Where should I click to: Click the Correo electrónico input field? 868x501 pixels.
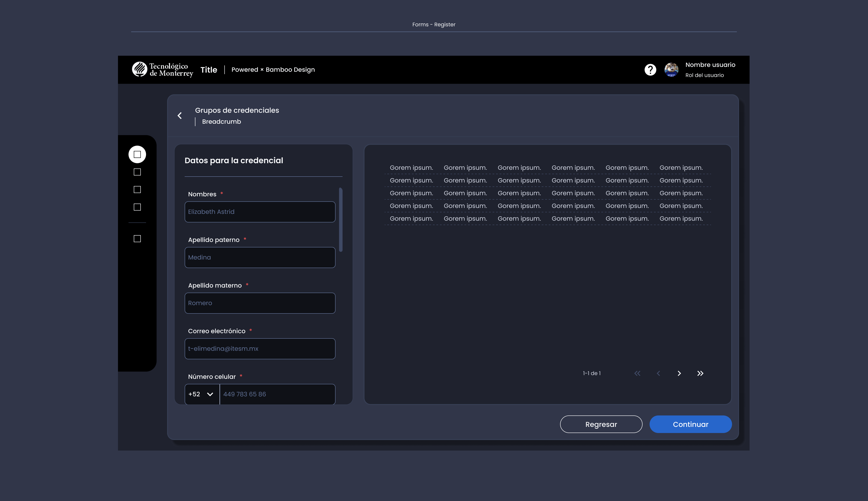260,349
